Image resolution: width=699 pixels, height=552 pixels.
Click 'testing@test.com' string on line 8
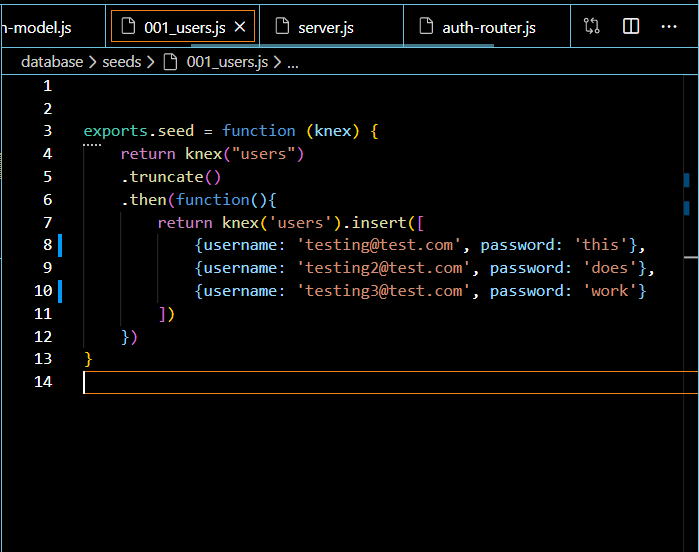click(x=379, y=245)
